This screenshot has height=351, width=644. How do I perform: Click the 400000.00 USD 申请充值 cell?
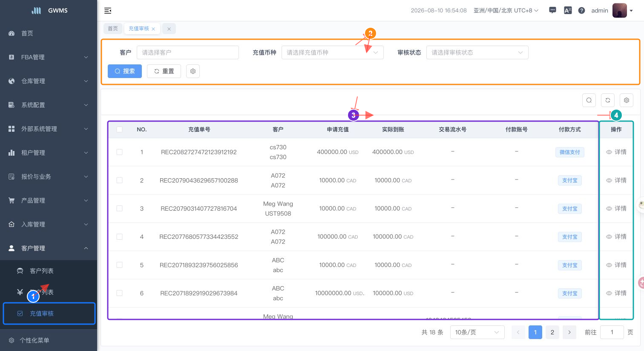338,152
